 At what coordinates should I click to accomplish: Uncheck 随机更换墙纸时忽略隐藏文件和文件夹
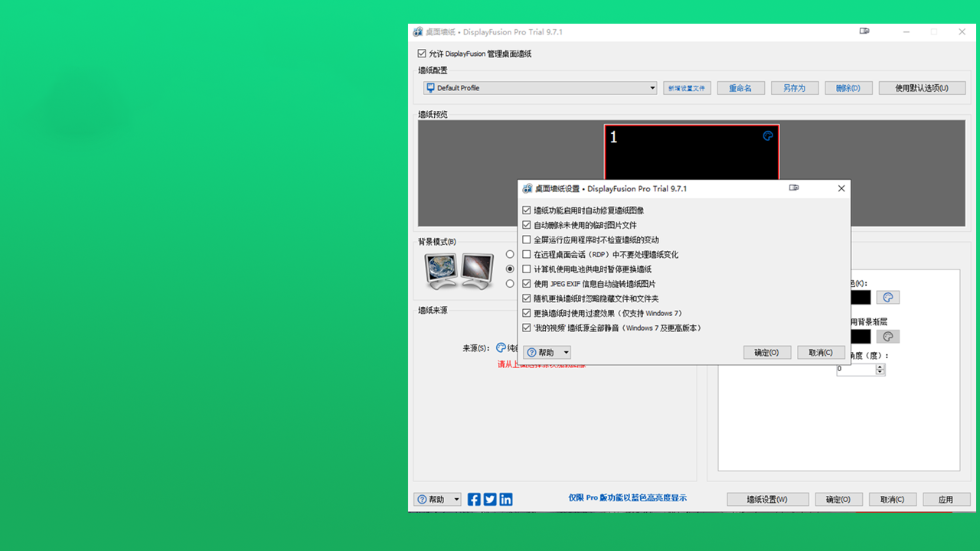point(527,298)
